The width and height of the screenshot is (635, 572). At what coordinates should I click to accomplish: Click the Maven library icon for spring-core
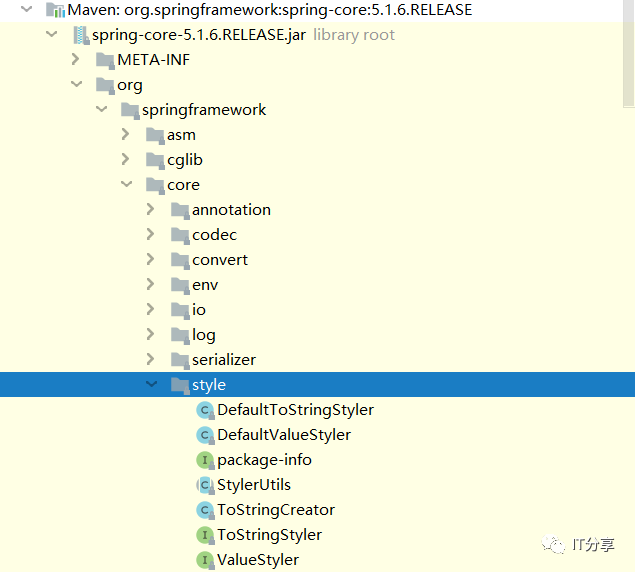(55, 10)
